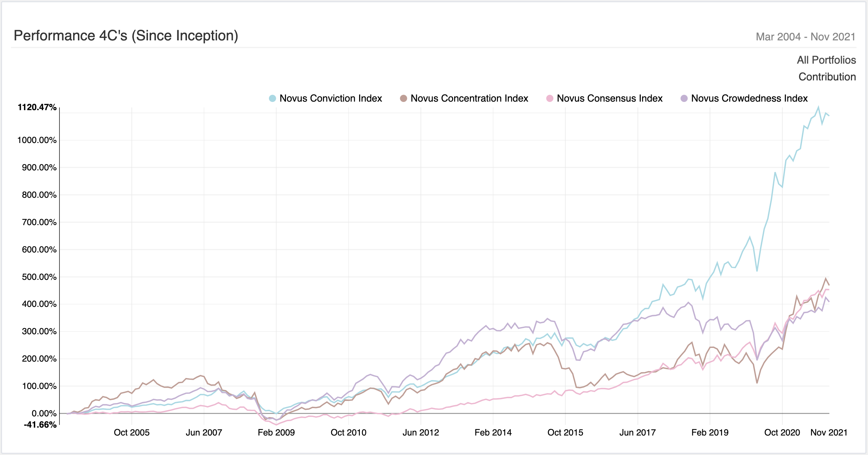Click the Novus Crowdedness Index legend dot
Screen dimensions: 868x455
click(684, 99)
